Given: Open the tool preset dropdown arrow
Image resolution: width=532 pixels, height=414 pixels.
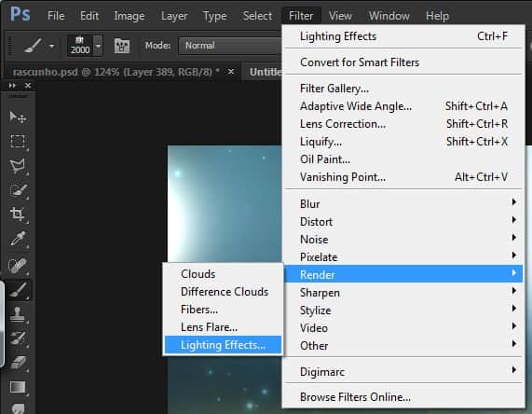Looking at the screenshot, I should pyautogui.click(x=51, y=46).
